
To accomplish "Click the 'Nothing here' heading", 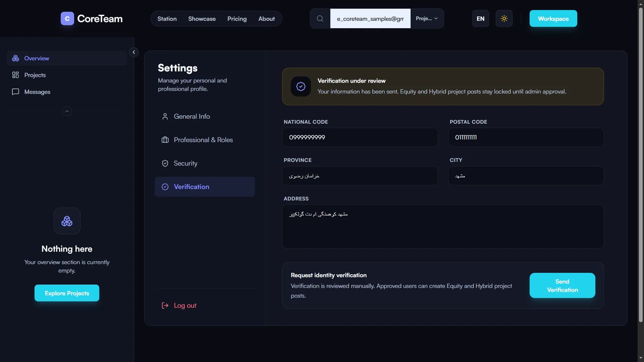I will pyautogui.click(x=67, y=249).
